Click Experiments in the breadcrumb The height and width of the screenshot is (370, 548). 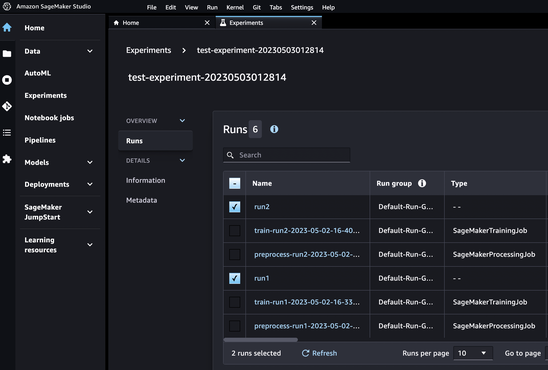pyautogui.click(x=149, y=50)
